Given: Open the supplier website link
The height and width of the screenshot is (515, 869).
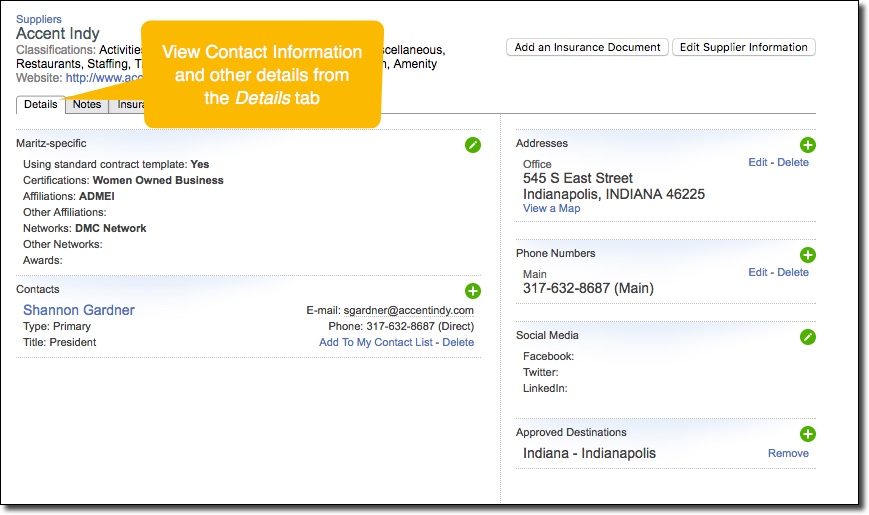Looking at the screenshot, I should tap(104, 78).
